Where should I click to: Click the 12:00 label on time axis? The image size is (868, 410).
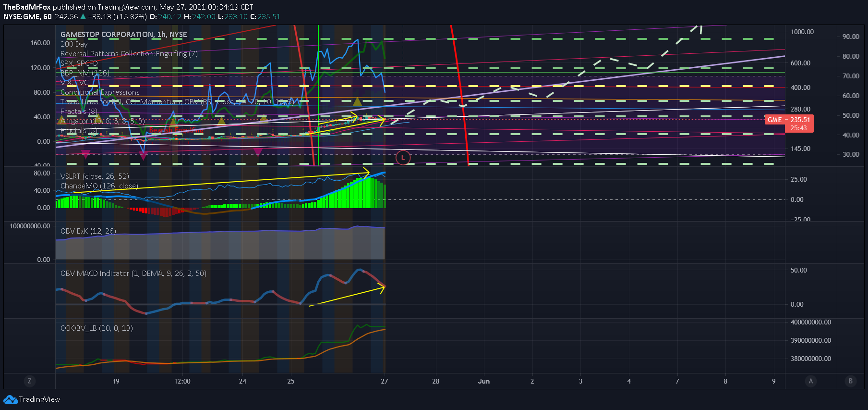(182, 381)
